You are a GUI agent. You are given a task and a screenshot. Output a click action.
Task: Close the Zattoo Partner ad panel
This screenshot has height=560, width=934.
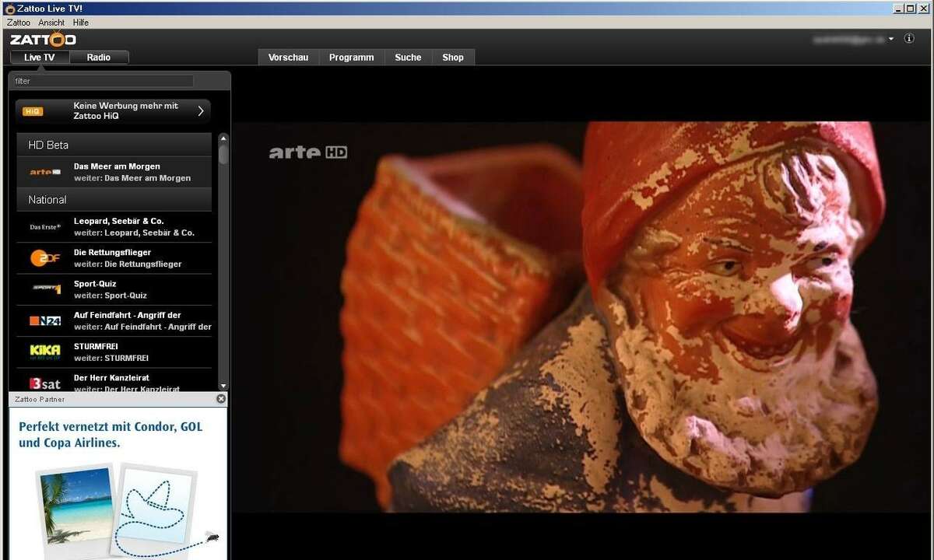click(221, 399)
